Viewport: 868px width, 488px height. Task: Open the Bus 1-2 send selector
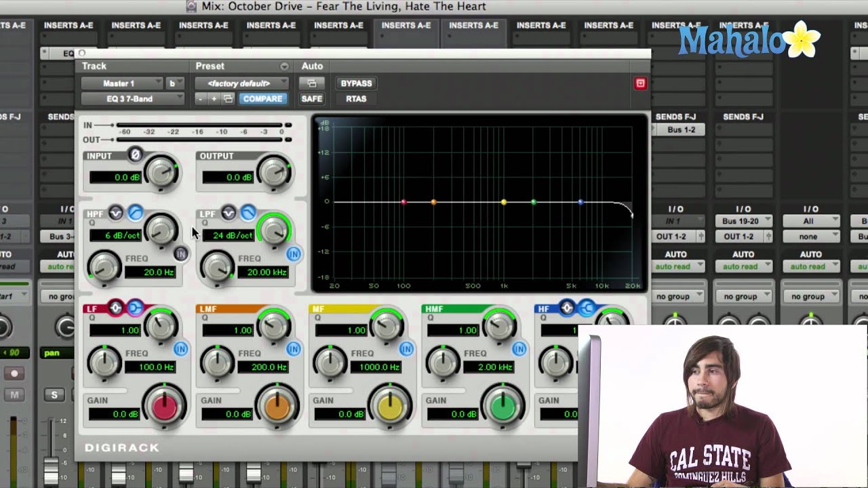(x=680, y=129)
